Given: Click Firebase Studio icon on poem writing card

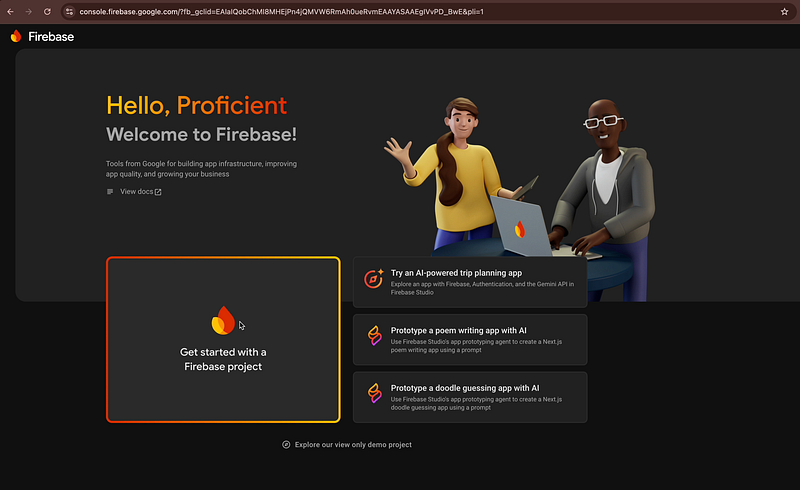Looking at the screenshot, I should coord(374,336).
